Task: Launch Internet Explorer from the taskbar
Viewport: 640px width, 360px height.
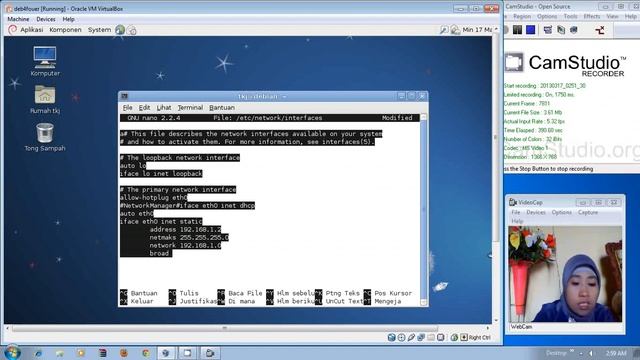Action: click(38, 353)
